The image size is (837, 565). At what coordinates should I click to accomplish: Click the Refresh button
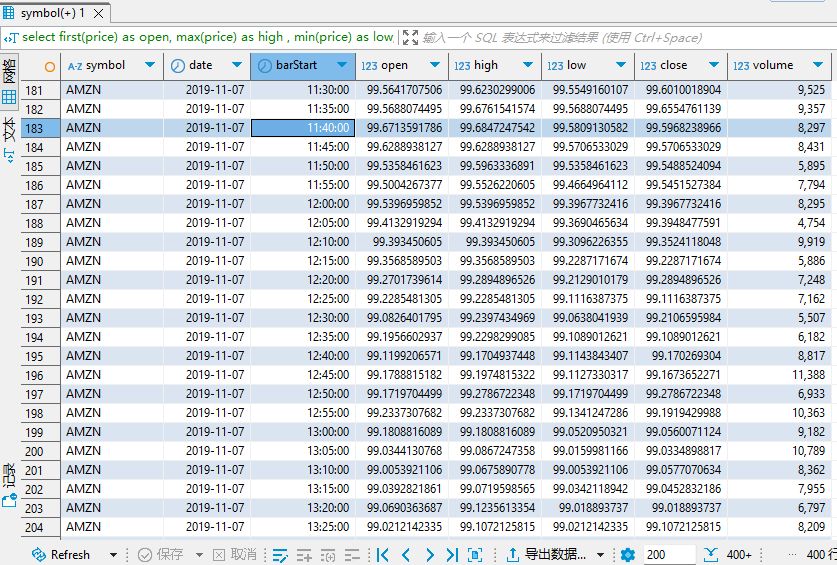point(62,554)
